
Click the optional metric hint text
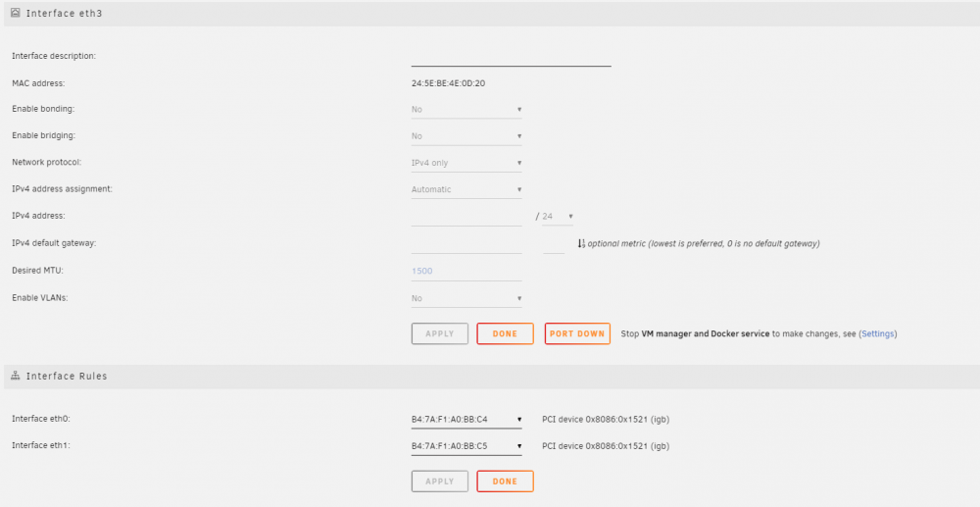704,244
